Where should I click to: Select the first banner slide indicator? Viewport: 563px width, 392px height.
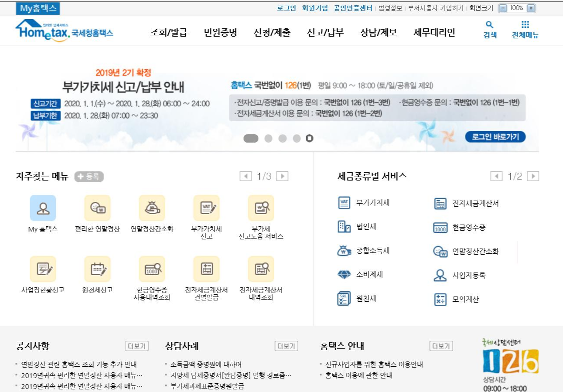[x=251, y=138]
